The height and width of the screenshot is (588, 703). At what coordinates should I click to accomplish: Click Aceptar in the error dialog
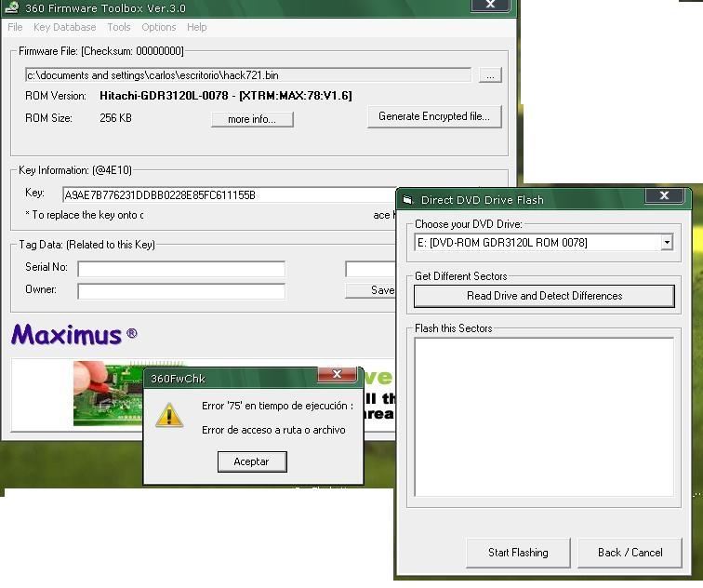click(x=251, y=461)
